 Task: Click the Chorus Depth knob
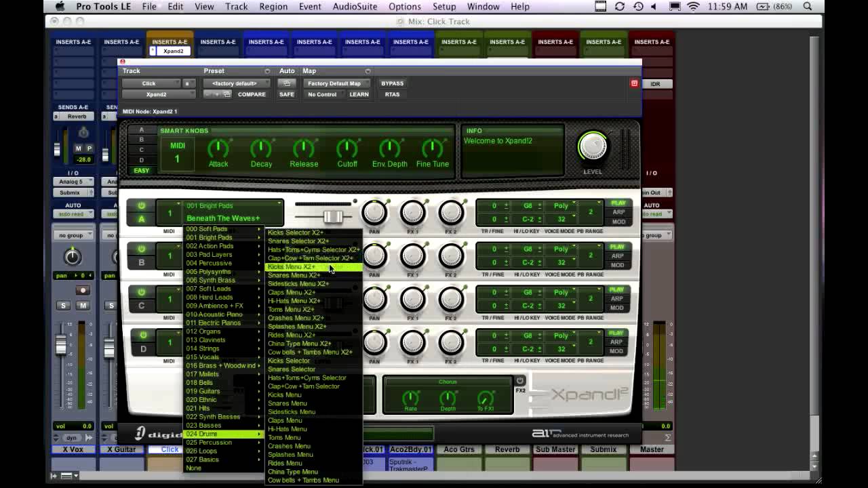coord(448,398)
